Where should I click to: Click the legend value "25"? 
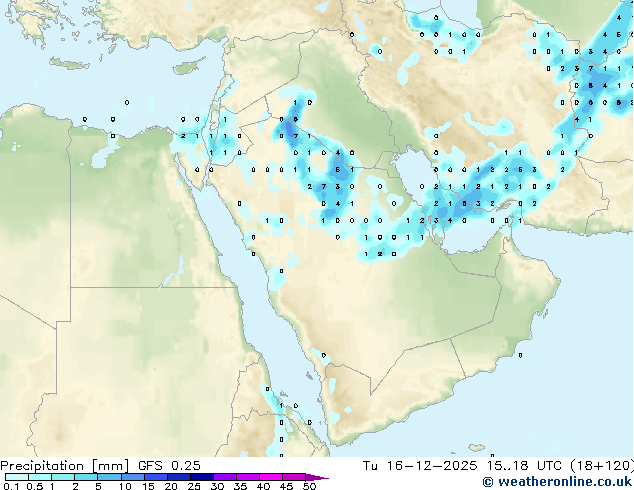[x=194, y=486]
